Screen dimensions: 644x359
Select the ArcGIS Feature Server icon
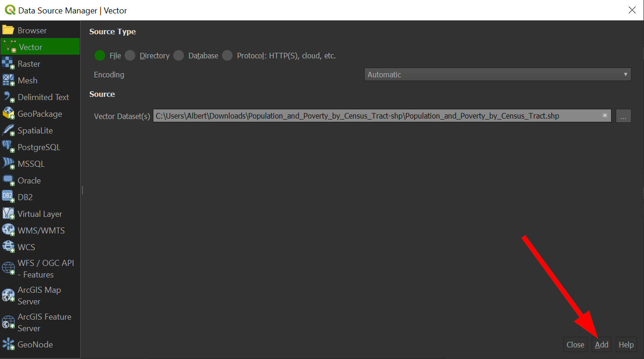8,322
